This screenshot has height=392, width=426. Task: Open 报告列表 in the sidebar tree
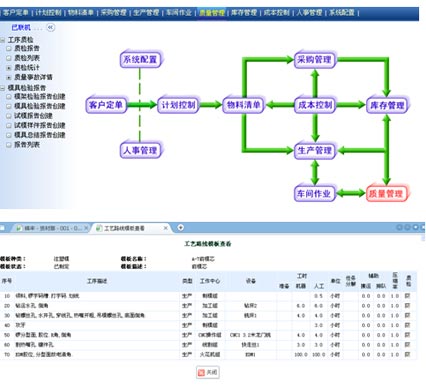27,145
